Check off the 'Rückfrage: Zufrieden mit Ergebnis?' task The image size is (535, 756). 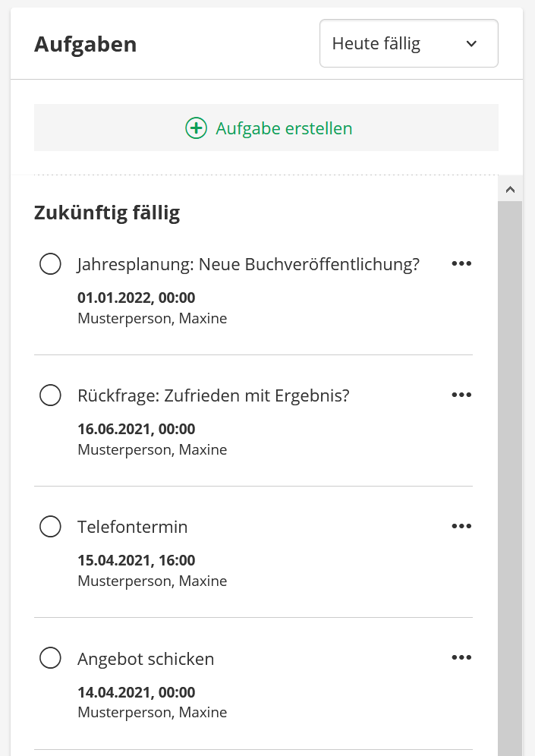click(50, 395)
